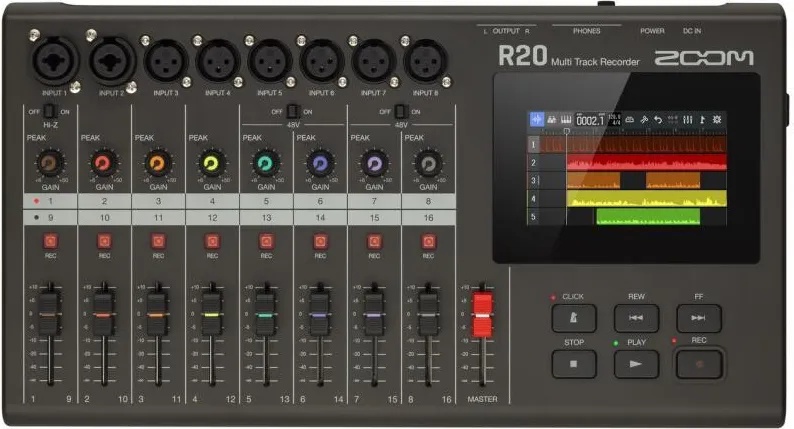This screenshot has width=794, height=429.
Task: Select track 3 header on touchscreen
Action: click(533, 180)
